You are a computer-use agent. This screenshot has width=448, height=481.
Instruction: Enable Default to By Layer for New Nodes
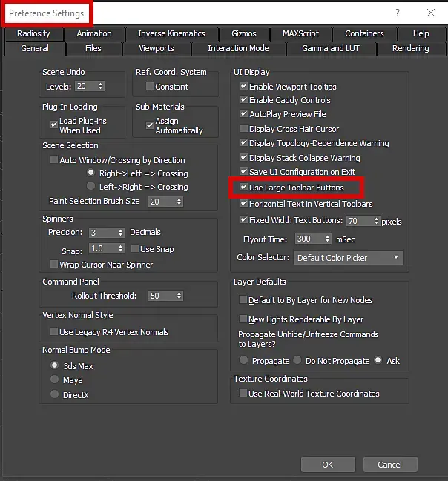click(243, 299)
